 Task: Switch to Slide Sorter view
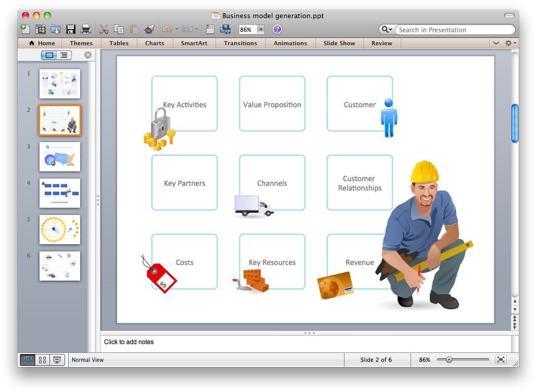[x=43, y=360]
